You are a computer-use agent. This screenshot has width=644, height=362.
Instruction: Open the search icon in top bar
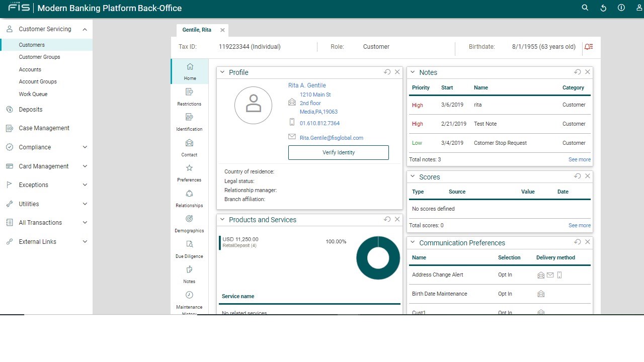[x=585, y=8]
